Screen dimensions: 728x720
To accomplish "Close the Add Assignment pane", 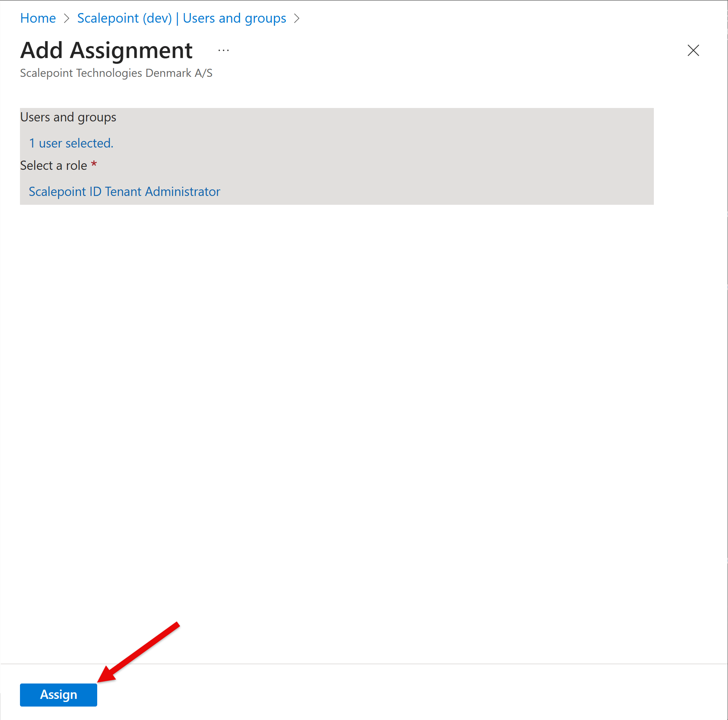I will coord(693,50).
